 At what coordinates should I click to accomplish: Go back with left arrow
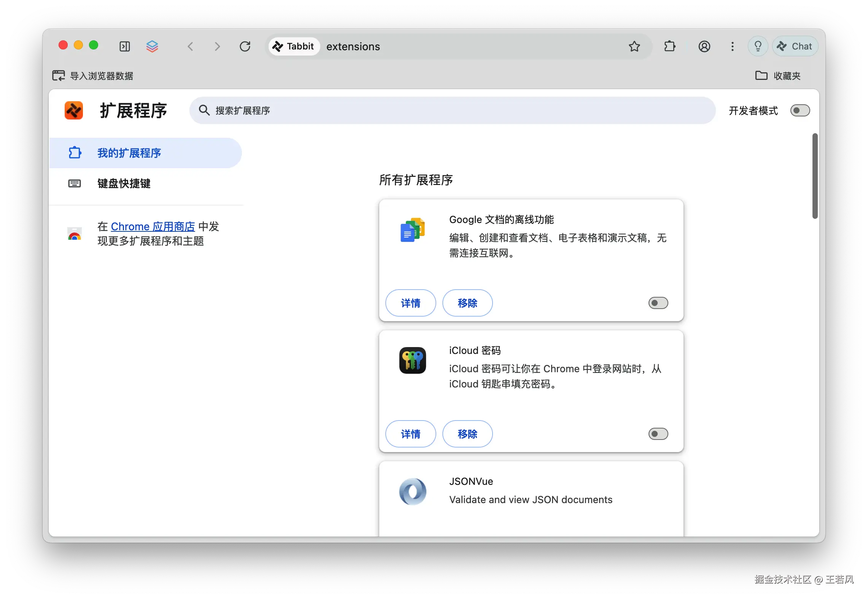point(191,46)
